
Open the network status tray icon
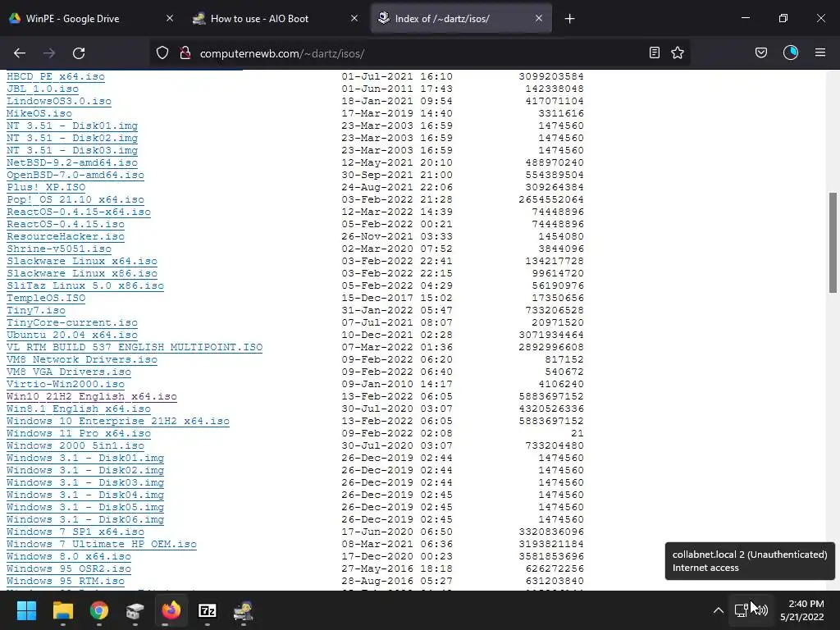click(x=742, y=610)
